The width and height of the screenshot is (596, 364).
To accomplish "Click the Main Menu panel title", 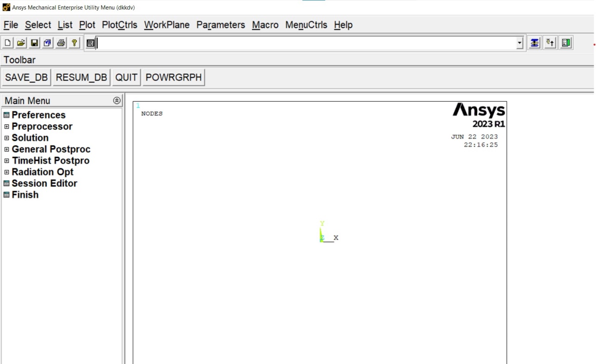I will [x=27, y=100].
